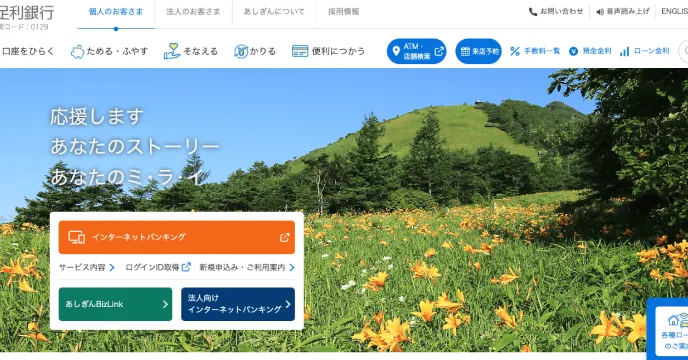Click external link icon in ATM button

[x=438, y=51]
